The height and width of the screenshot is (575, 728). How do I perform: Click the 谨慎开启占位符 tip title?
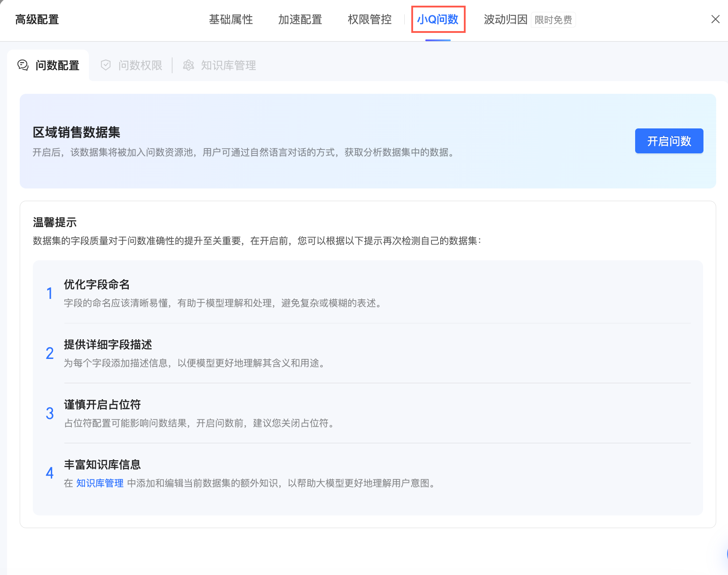coord(102,405)
